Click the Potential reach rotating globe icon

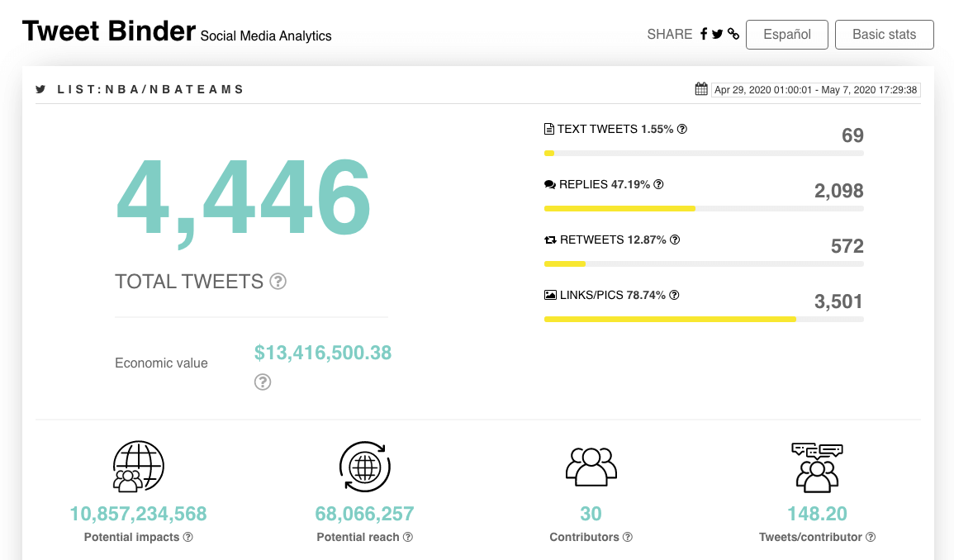364,467
